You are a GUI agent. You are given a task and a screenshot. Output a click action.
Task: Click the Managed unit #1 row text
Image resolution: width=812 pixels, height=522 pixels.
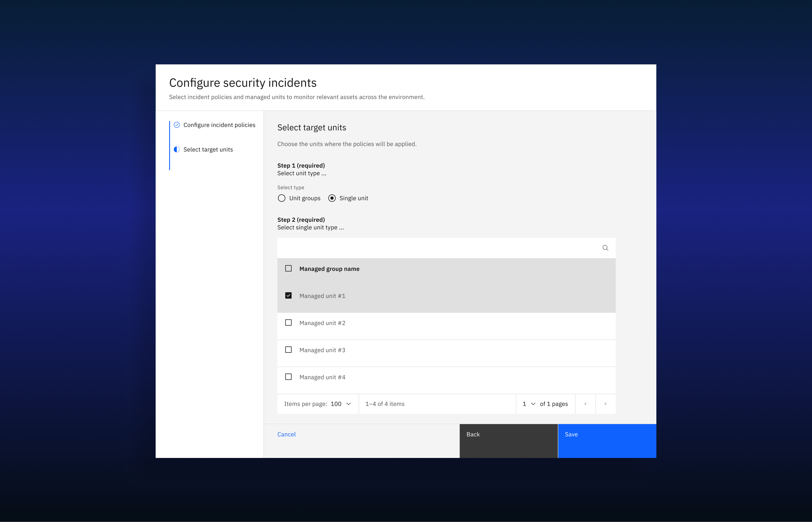322,296
